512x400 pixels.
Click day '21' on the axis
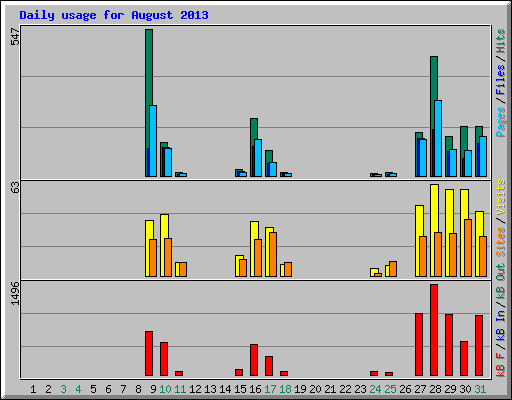click(x=330, y=389)
